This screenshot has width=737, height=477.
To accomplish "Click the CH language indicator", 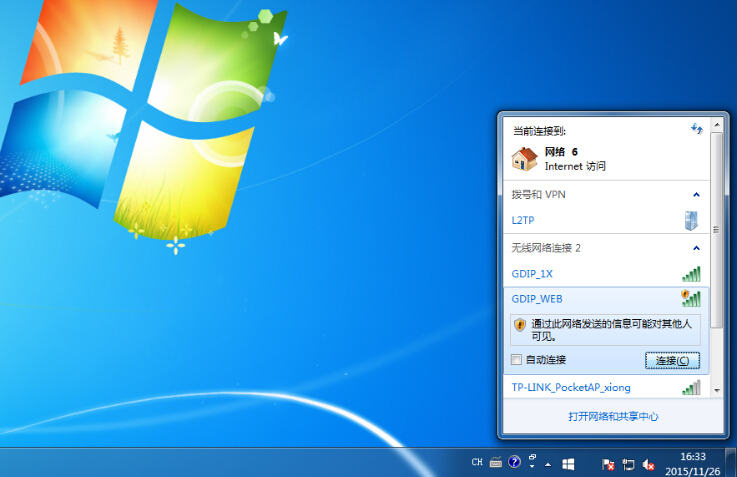I will 477,463.
